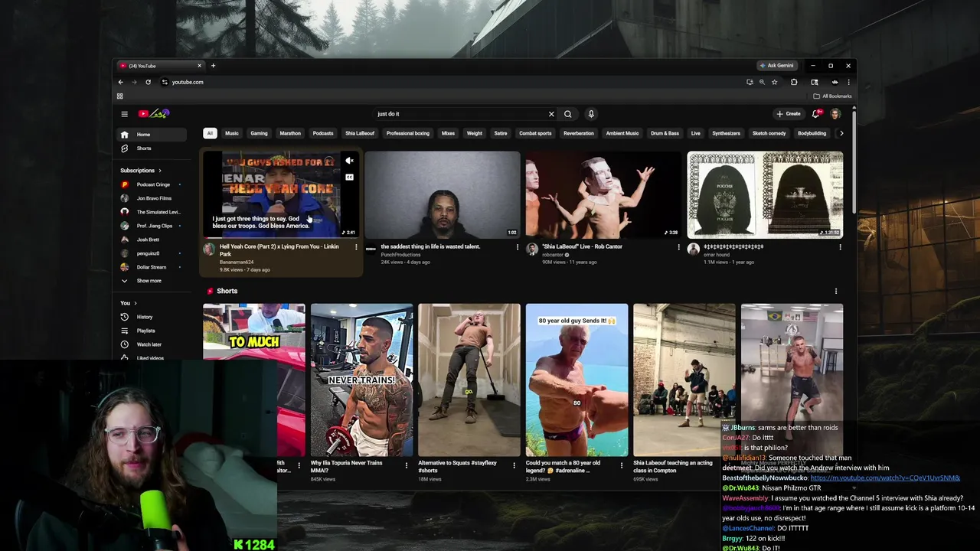Image resolution: width=980 pixels, height=551 pixels.
Task: Open options for Why Ilia Topuria short
Action: coord(407,465)
